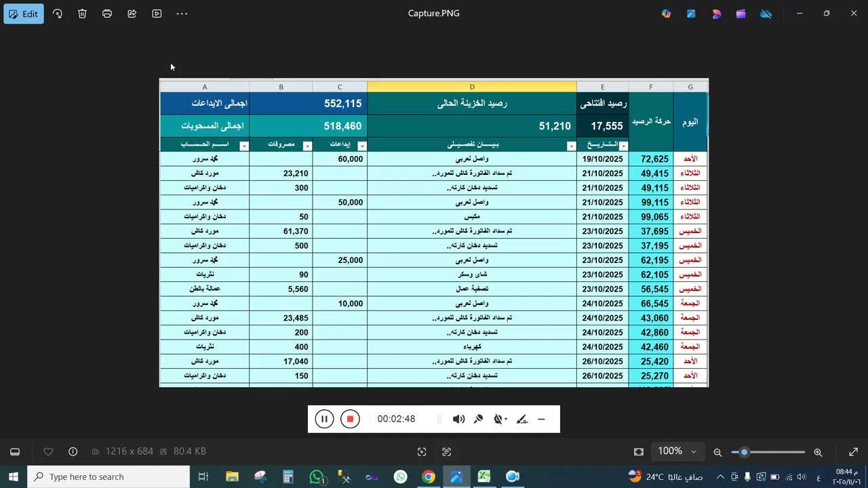Open volume control in system tray

801,476
